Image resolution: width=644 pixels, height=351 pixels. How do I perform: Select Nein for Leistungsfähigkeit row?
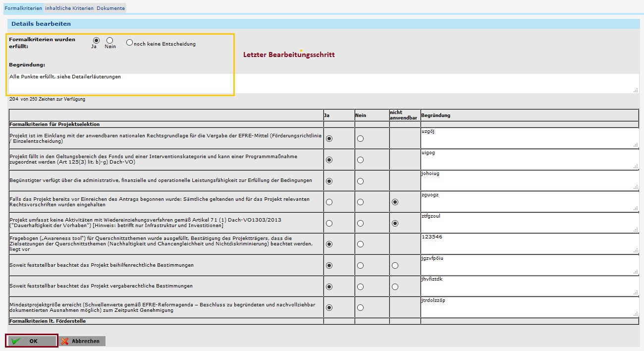point(360,181)
